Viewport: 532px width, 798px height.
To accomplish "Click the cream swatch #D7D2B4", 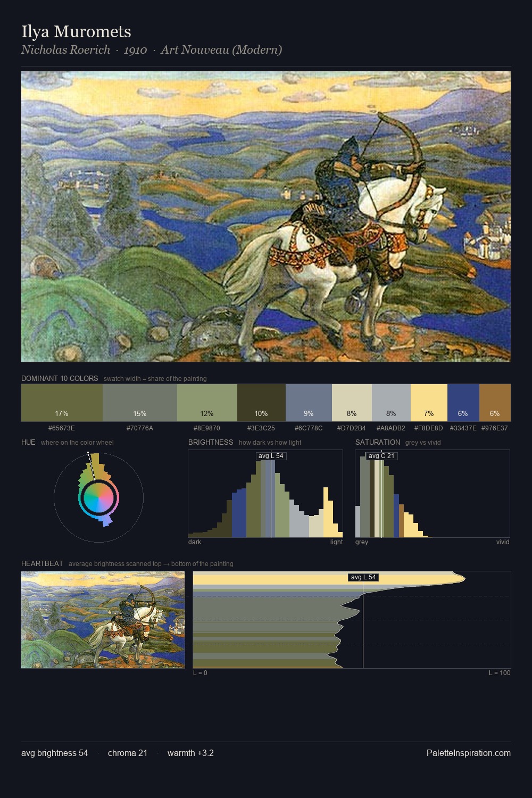I will (x=352, y=403).
